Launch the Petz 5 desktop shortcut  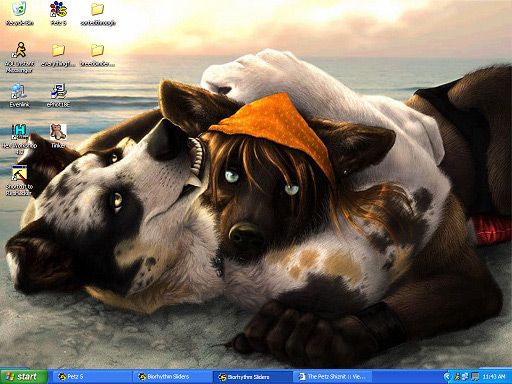[58, 13]
